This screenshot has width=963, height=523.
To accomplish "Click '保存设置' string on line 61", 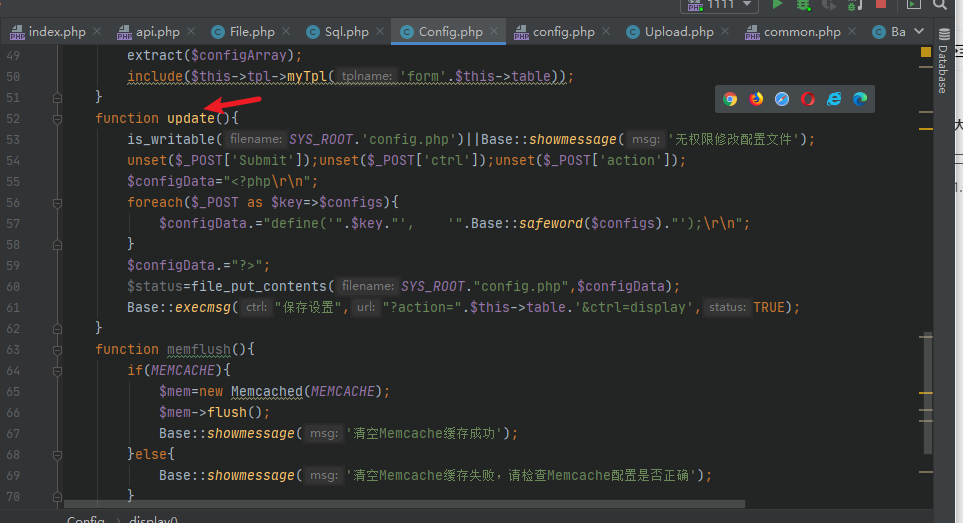I will pos(308,308).
